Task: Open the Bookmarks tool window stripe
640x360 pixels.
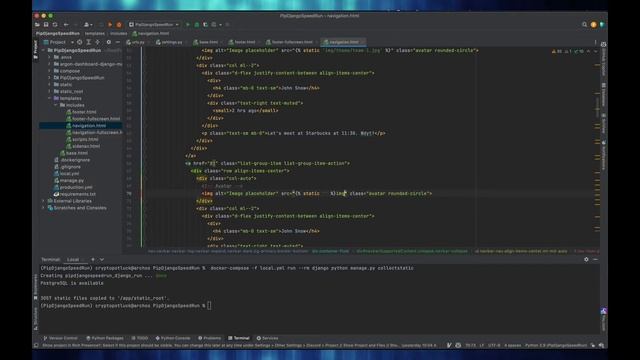Action: tap(36, 287)
